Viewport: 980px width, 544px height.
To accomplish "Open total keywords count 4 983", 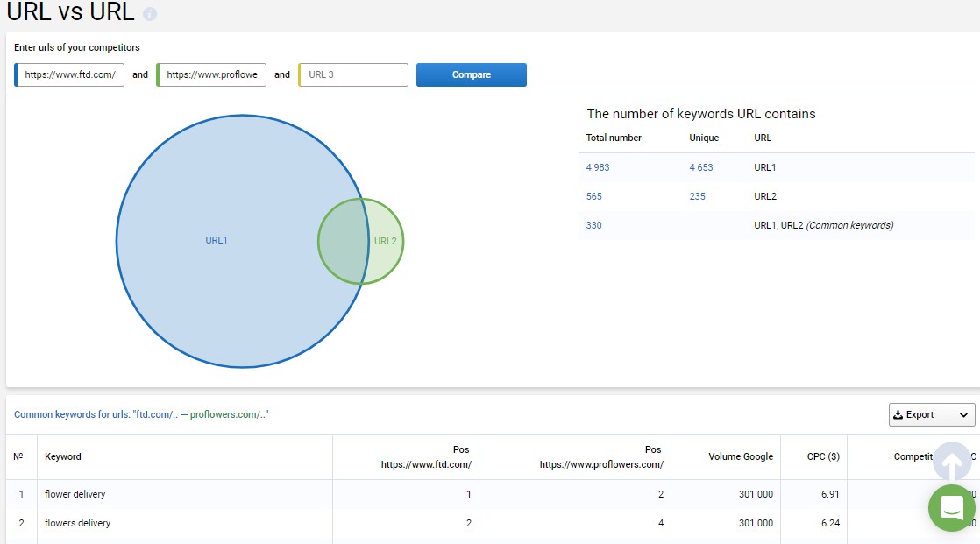I will (x=598, y=167).
